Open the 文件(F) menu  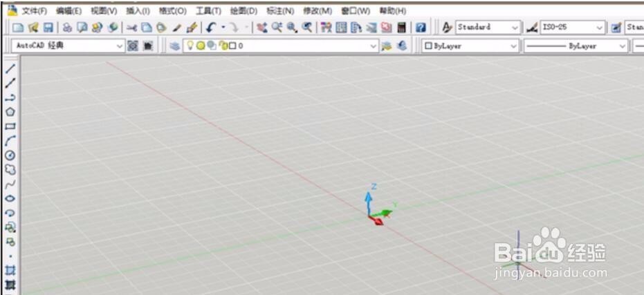[x=34, y=10]
